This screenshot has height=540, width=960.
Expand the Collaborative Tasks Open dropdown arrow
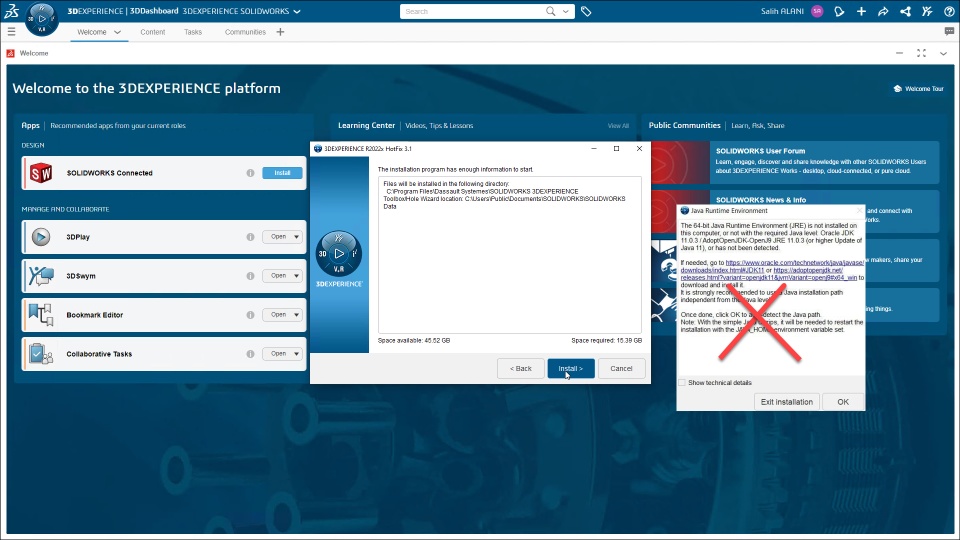click(x=296, y=353)
